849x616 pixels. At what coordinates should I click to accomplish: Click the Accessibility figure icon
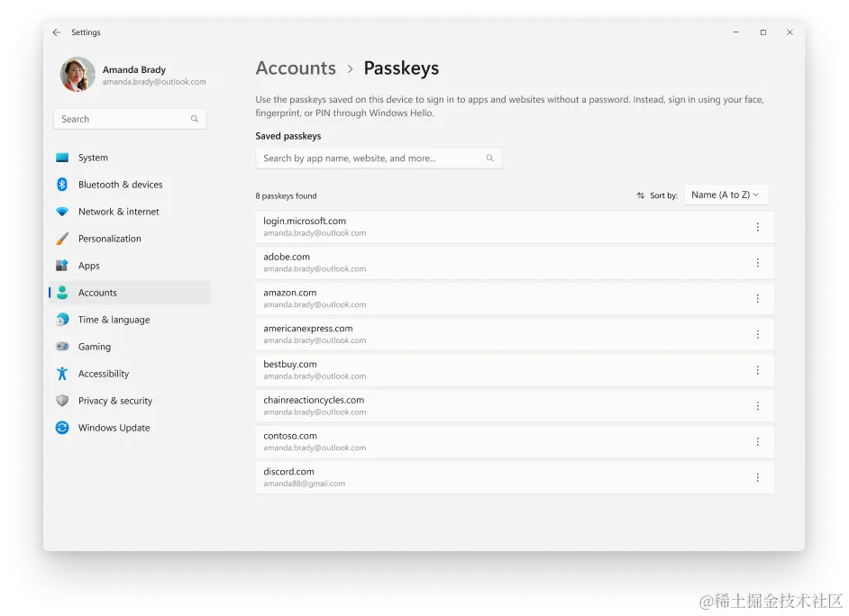[62, 374]
